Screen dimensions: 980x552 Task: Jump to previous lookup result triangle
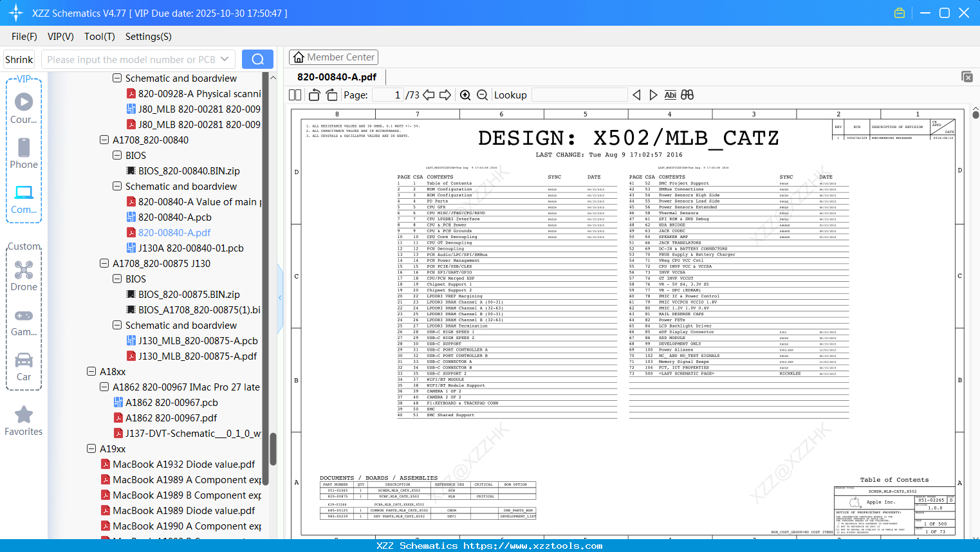636,95
